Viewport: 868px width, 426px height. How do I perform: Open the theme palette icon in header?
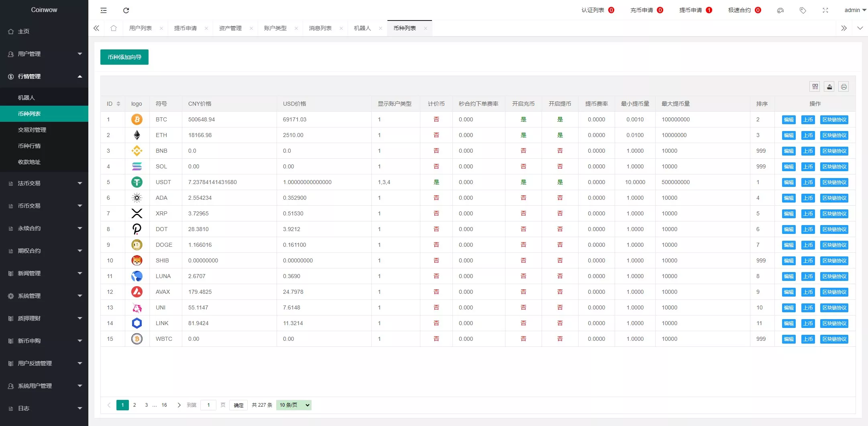780,10
